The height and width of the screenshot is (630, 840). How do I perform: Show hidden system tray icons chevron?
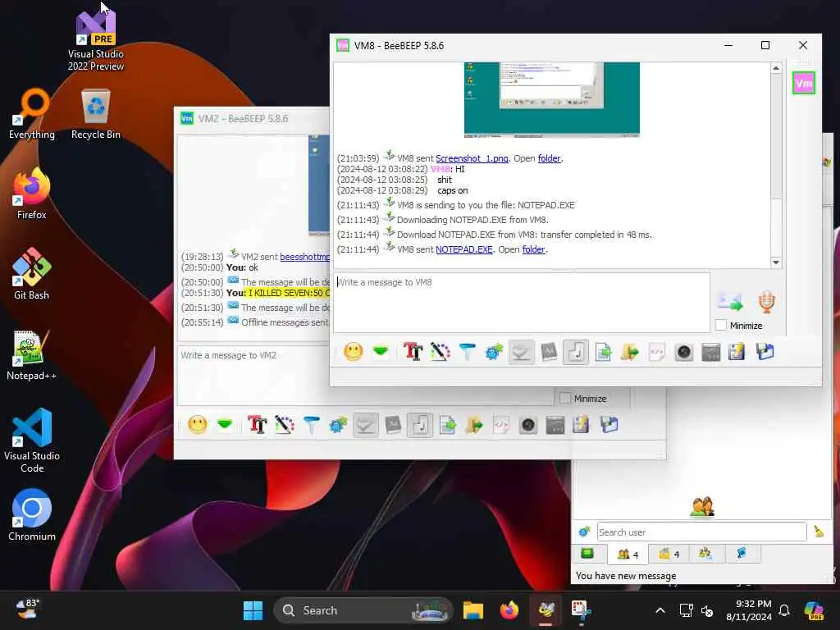pyautogui.click(x=660, y=610)
